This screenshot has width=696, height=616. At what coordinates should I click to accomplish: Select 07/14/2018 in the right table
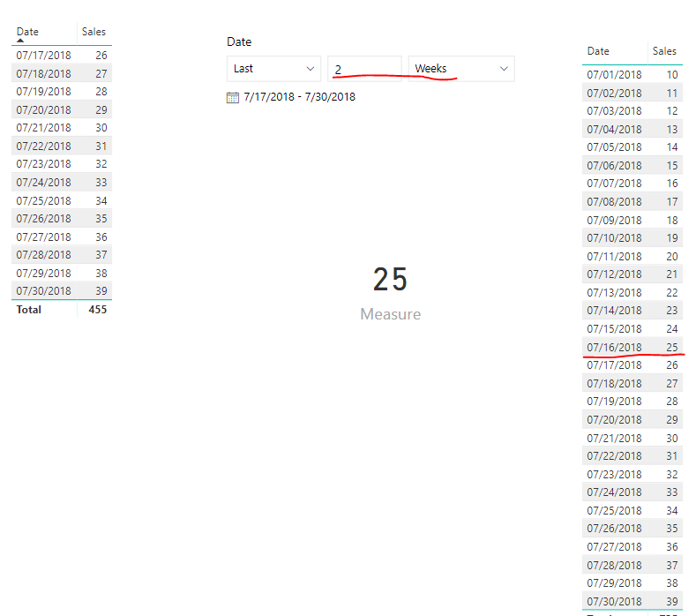[614, 311]
